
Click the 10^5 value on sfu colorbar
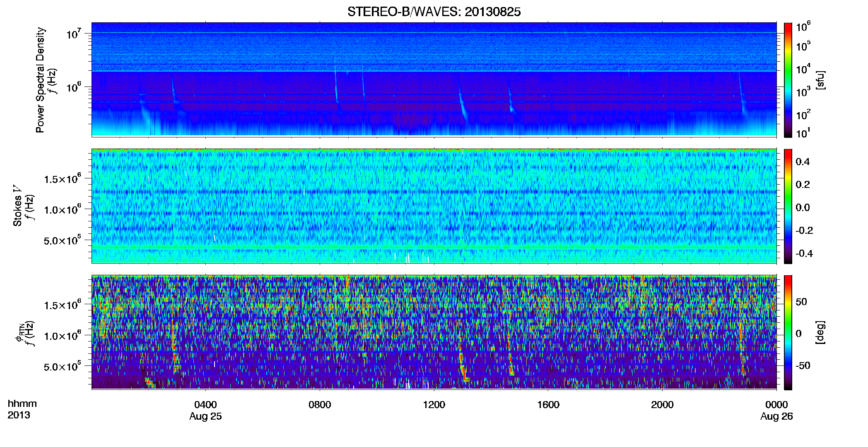(x=803, y=46)
